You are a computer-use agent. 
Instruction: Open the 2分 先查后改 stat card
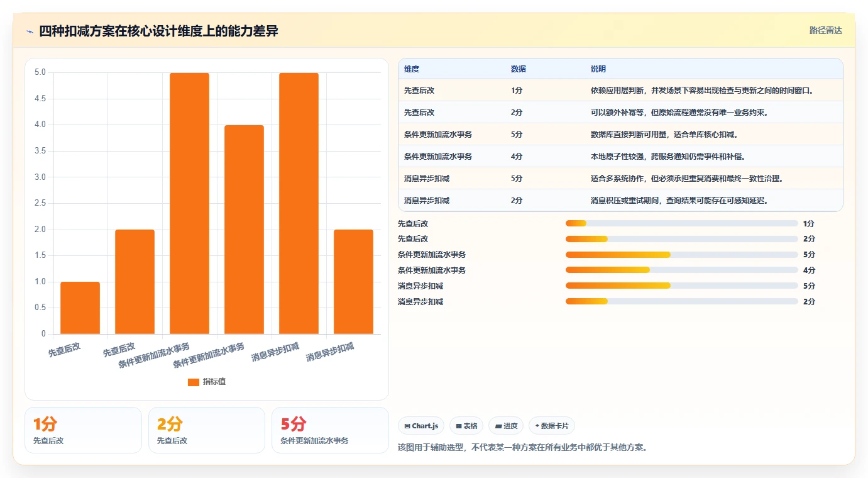coord(207,430)
